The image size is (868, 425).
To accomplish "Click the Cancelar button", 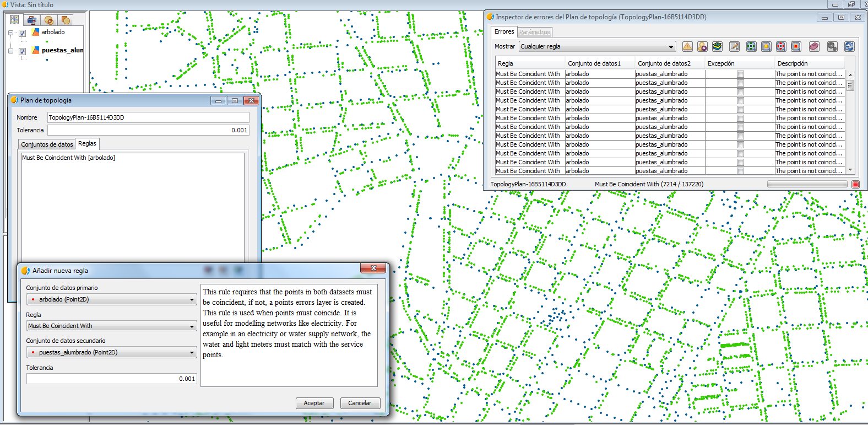I will click(360, 403).
